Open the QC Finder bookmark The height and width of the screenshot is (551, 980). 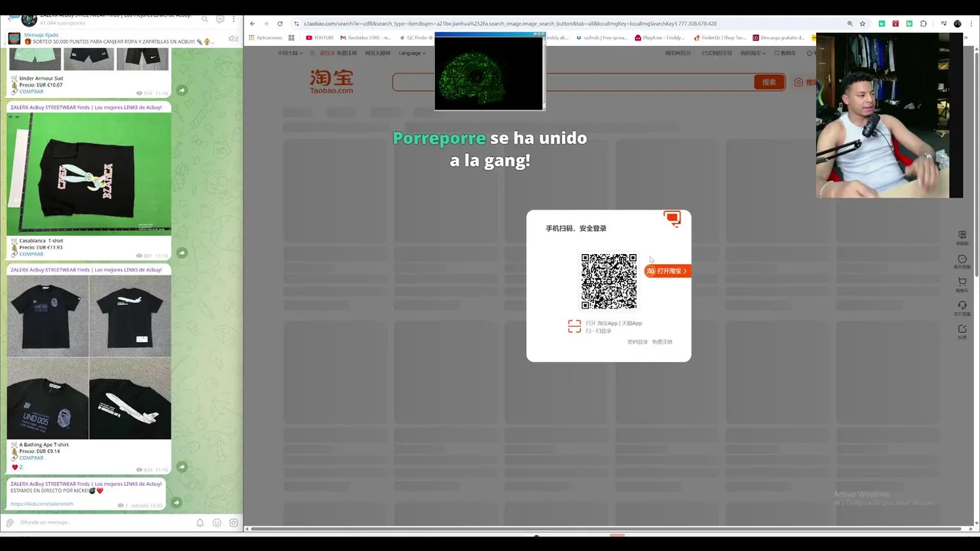point(416,37)
